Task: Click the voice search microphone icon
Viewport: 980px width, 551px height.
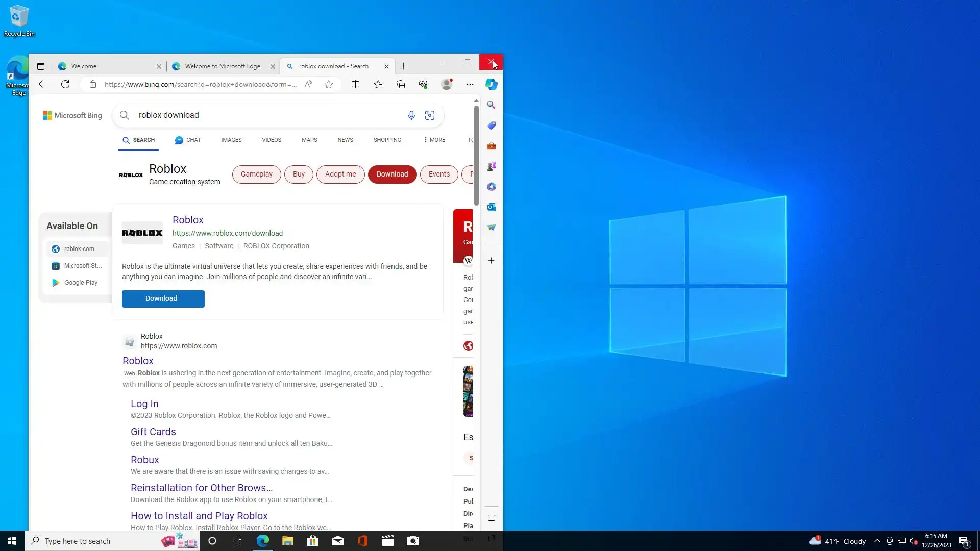Action: point(411,115)
